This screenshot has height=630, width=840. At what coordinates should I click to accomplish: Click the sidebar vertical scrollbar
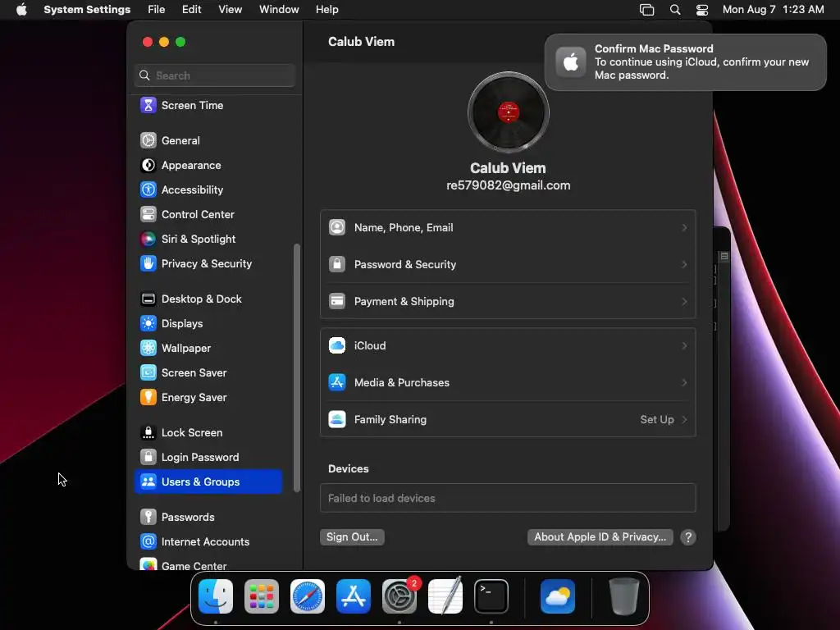point(297,368)
